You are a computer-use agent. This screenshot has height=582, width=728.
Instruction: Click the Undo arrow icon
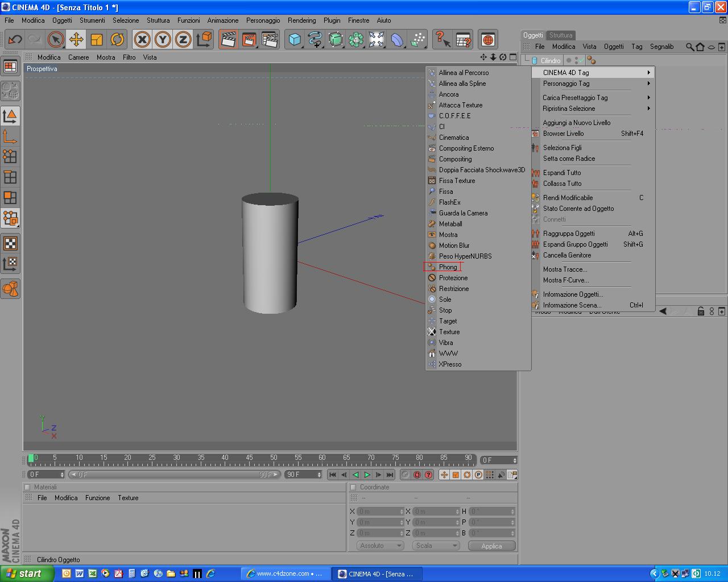pyautogui.click(x=15, y=39)
